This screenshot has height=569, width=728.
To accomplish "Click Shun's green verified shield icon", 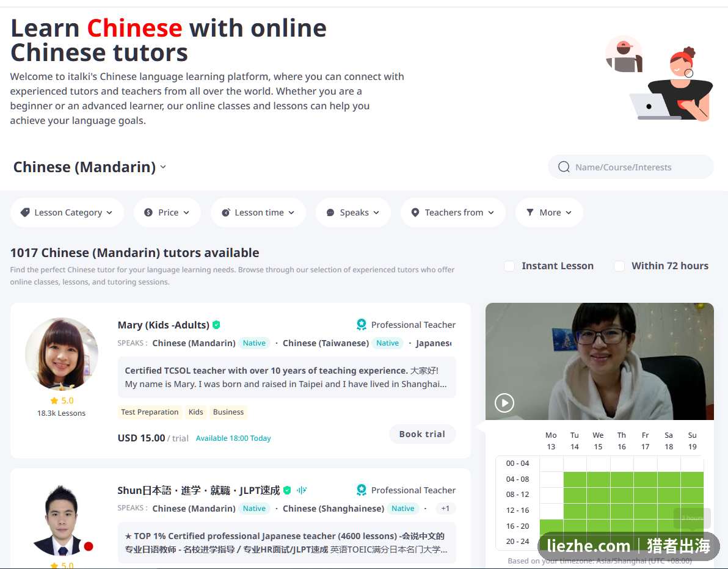I will (x=287, y=490).
